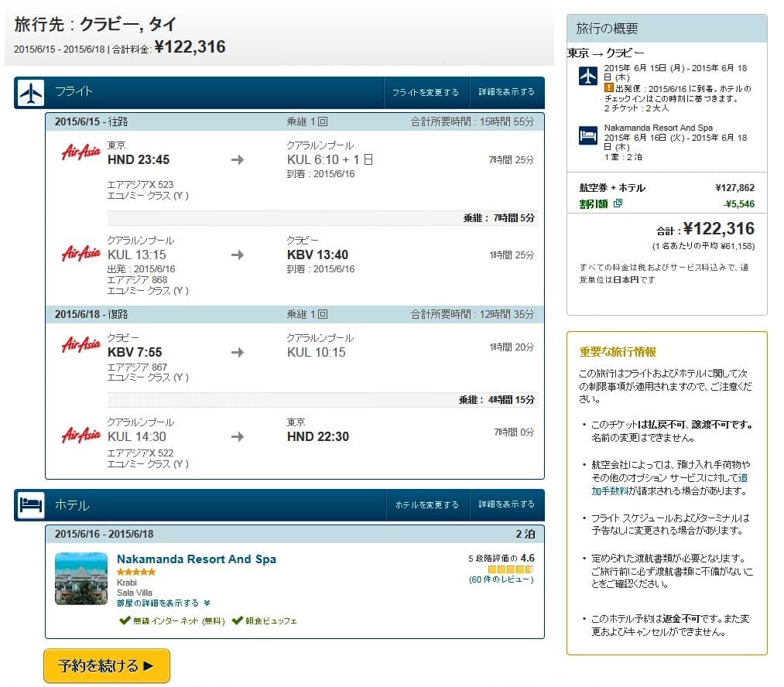Open the Nakamanda Resort And Spa link
The height and width of the screenshot is (687, 784).
coord(196,559)
